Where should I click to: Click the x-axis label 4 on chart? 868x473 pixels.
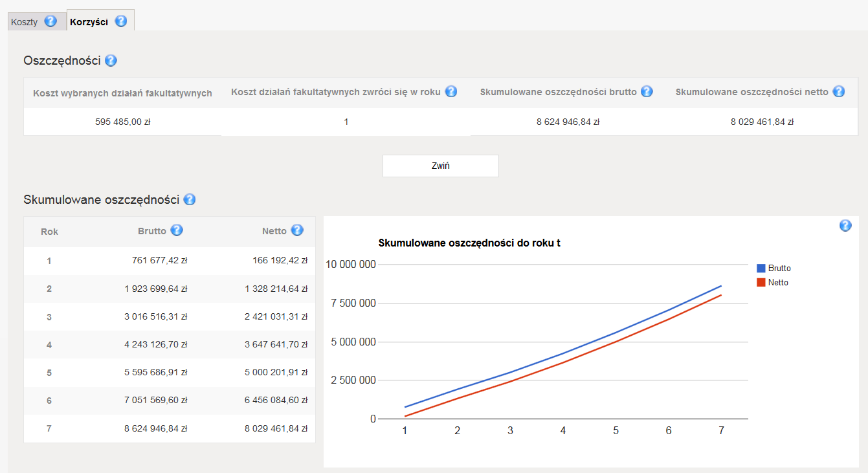click(x=563, y=430)
